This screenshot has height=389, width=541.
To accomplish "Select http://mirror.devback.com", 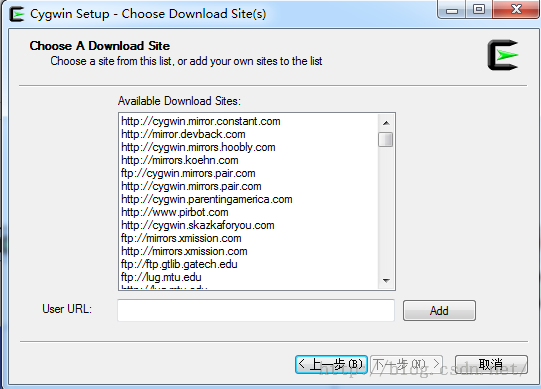I will [x=183, y=134].
